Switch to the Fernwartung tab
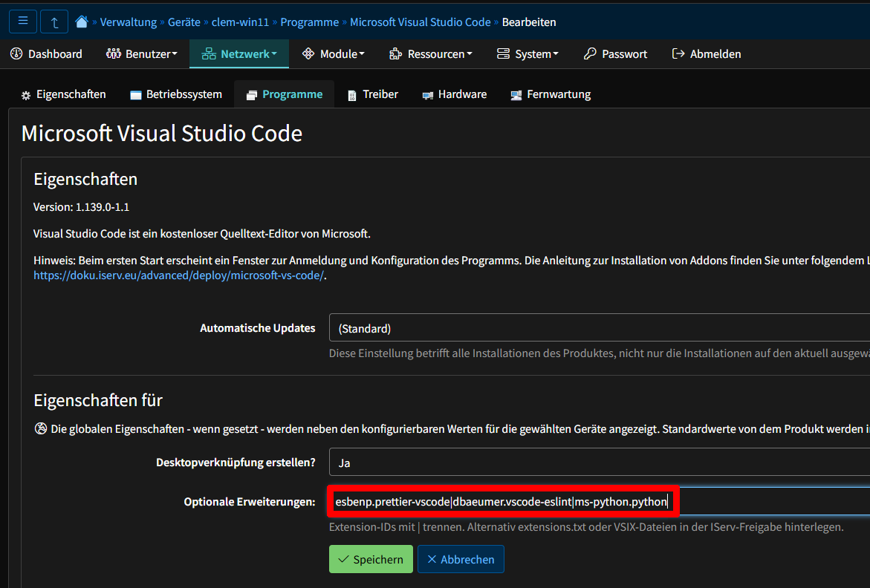The width and height of the screenshot is (870, 588). [x=551, y=95]
